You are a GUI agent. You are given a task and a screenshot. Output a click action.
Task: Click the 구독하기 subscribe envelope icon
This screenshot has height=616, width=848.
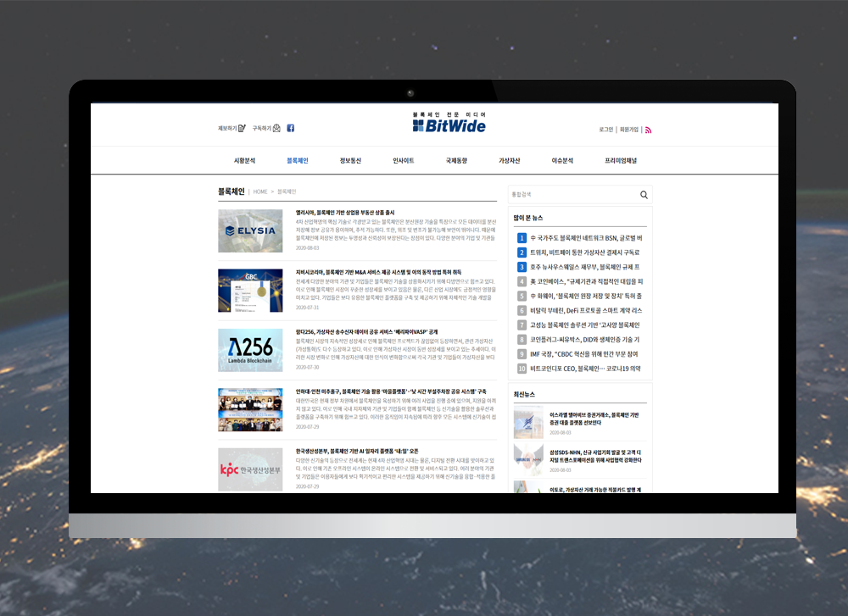276,128
